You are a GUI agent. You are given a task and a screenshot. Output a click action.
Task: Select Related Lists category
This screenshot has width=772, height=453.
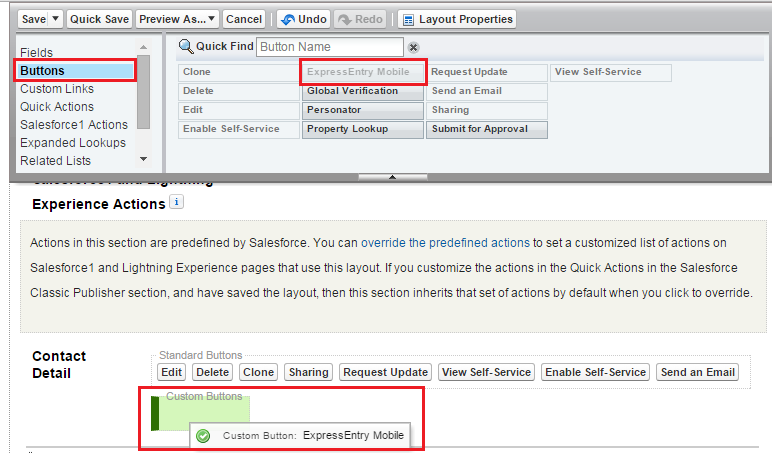click(x=55, y=161)
